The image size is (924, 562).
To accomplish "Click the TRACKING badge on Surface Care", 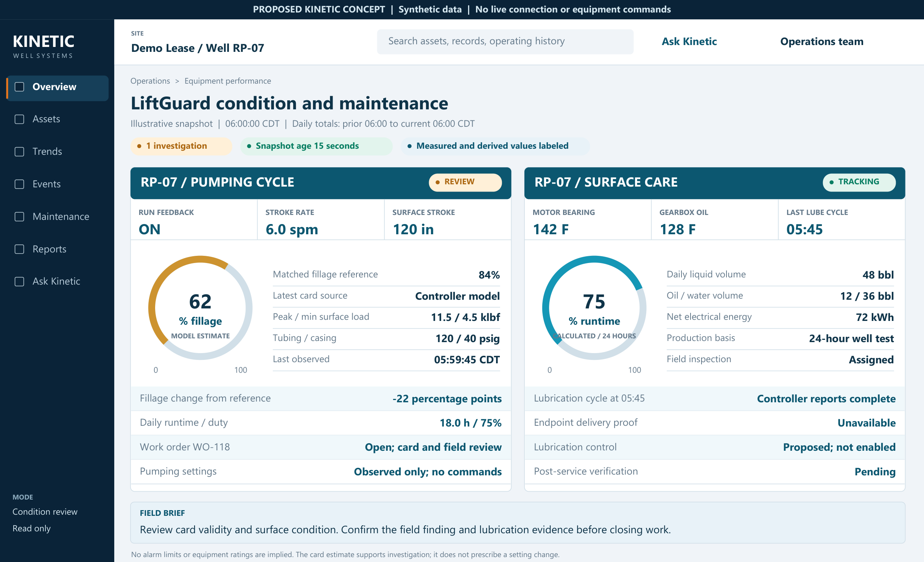I will (x=859, y=182).
